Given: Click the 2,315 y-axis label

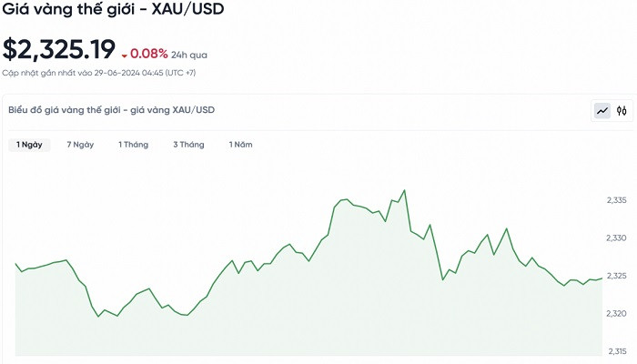Looking at the screenshot, I should (617, 351).
